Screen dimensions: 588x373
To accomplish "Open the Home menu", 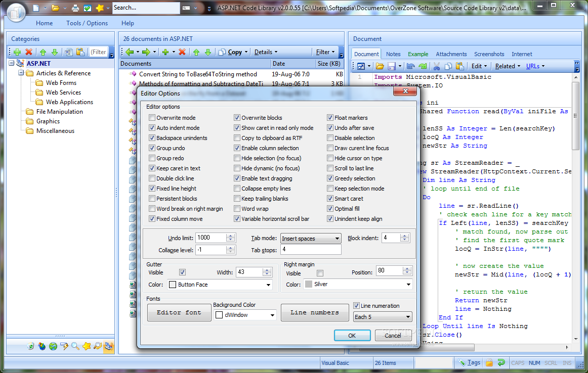I will 44,23.
